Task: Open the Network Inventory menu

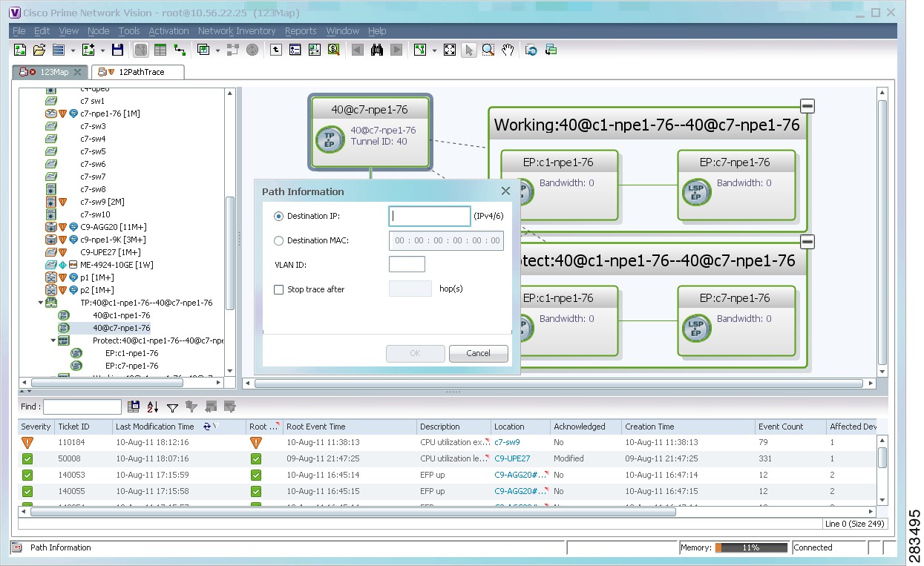Action: pos(237,31)
